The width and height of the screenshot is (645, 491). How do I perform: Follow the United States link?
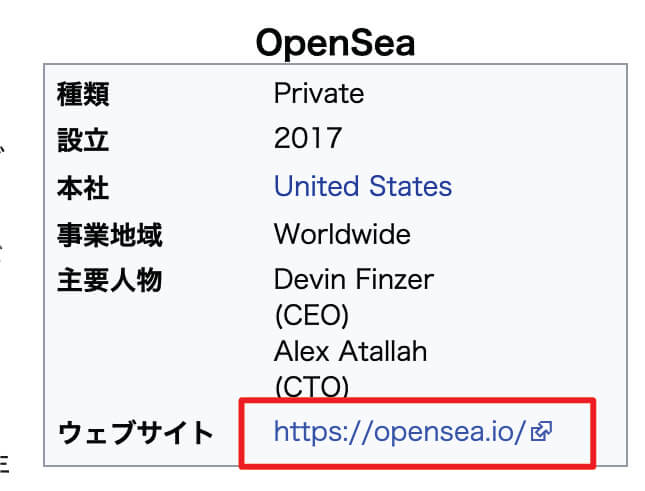[362, 186]
